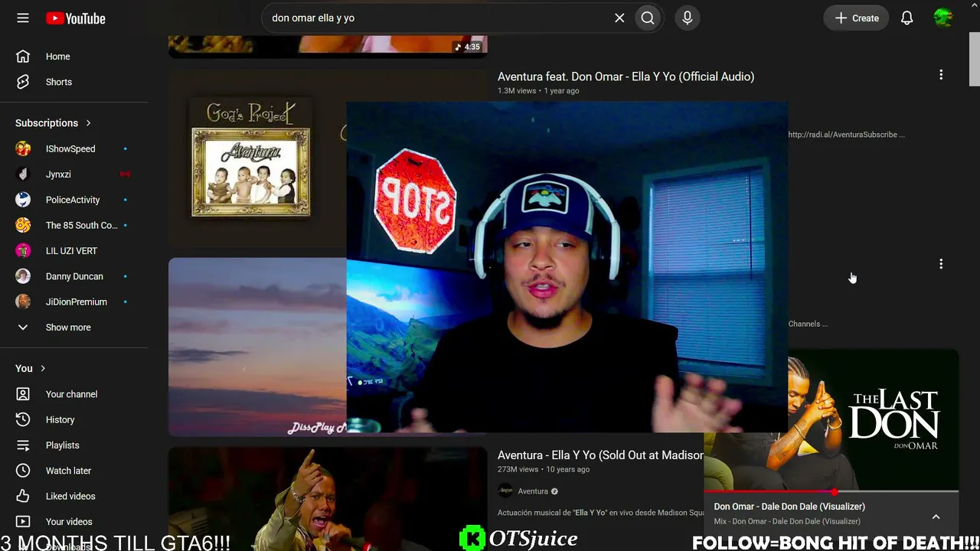The image size is (980, 551).
Task: Submit search with magnifier button
Action: (648, 18)
